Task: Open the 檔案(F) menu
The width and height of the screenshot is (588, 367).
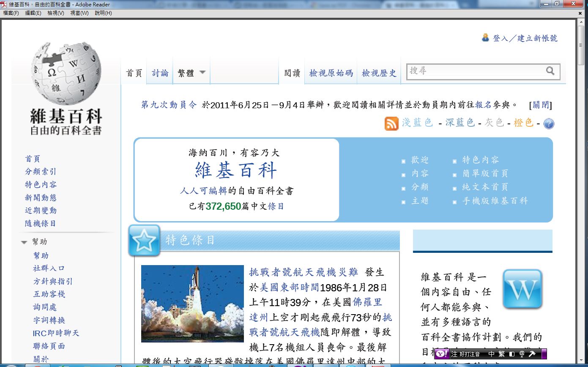Action: click(11, 13)
